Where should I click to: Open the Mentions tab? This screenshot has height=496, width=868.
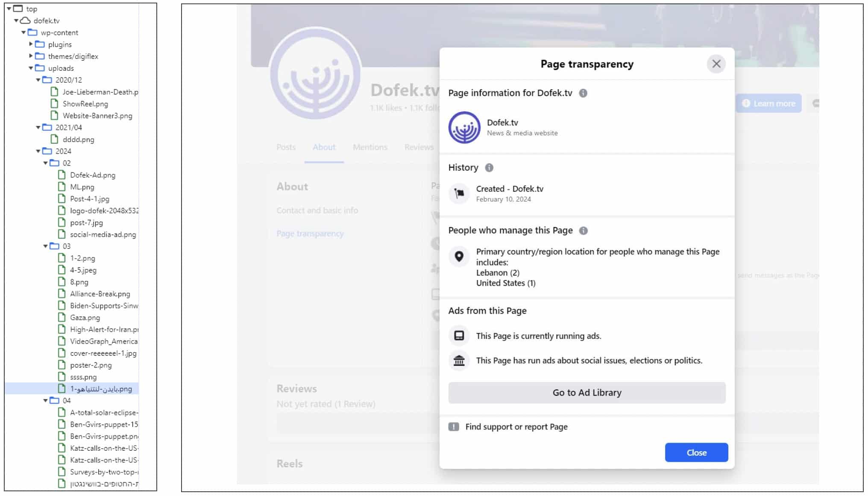[x=370, y=147]
